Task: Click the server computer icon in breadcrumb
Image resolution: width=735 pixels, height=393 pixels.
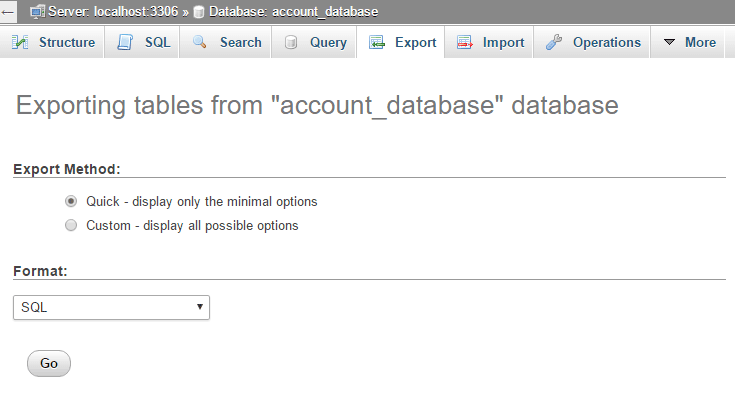Action: (x=38, y=12)
